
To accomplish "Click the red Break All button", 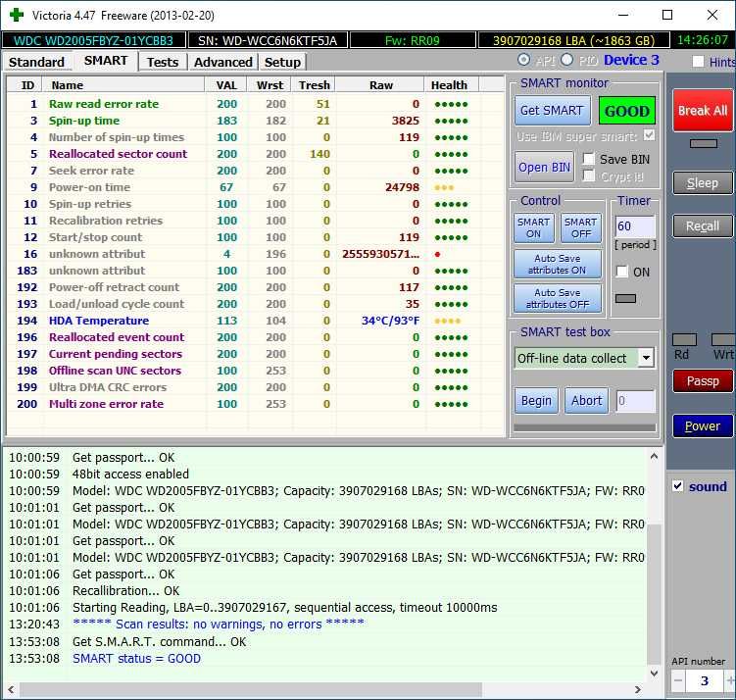I will [703, 111].
